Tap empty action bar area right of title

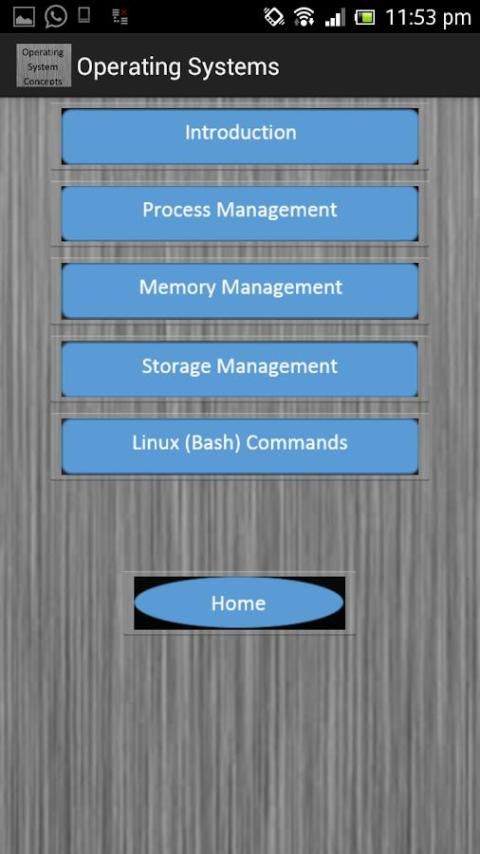coord(380,66)
